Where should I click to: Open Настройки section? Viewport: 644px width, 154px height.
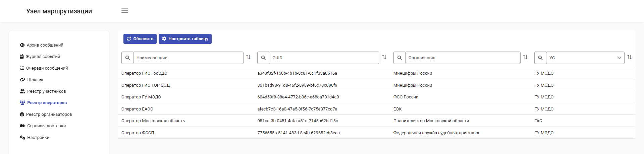click(x=38, y=138)
